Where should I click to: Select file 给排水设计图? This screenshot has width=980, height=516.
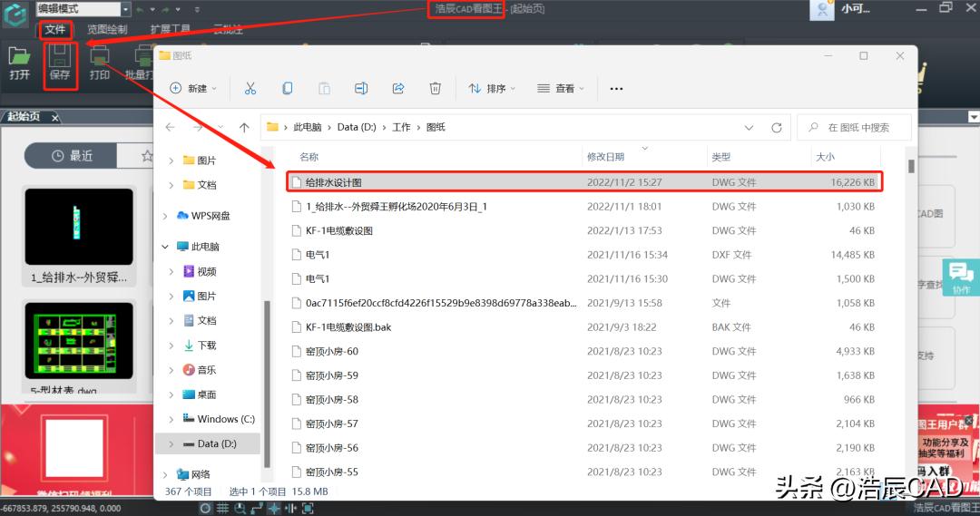[583, 182]
